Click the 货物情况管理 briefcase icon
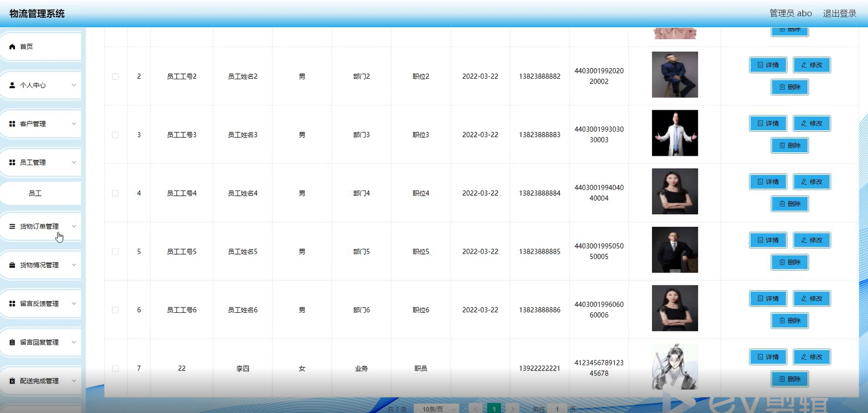Screen dimensions: 868x413 tap(12, 265)
